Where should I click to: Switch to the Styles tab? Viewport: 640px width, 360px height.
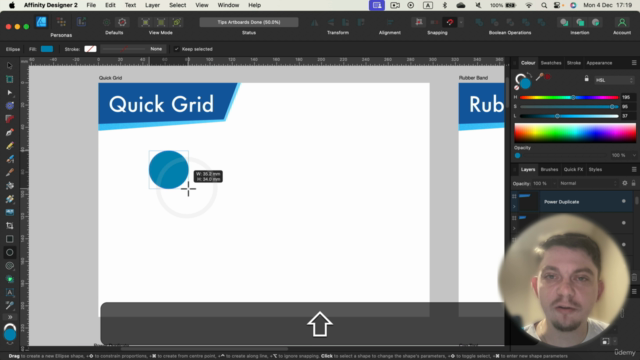[x=595, y=169]
